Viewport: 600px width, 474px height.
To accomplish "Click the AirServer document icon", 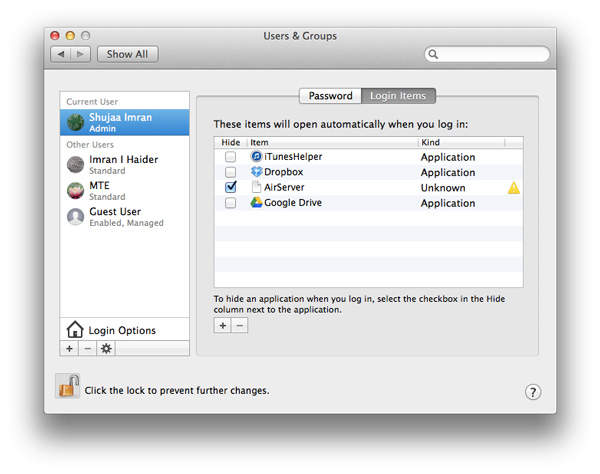I will click(x=256, y=187).
